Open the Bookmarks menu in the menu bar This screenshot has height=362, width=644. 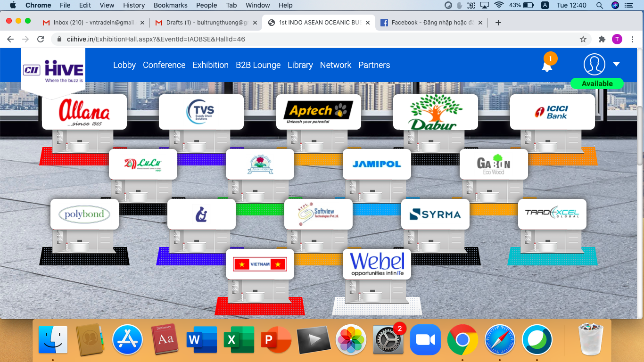[x=170, y=5]
